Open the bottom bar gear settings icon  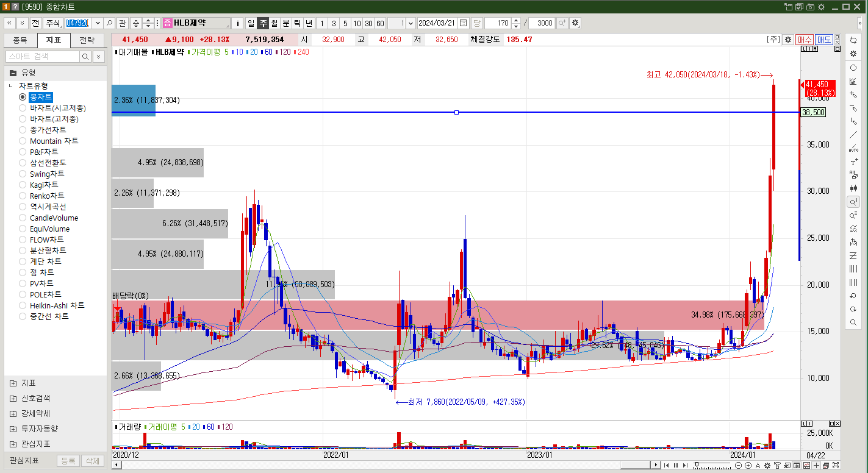pyautogui.click(x=767, y=466)
